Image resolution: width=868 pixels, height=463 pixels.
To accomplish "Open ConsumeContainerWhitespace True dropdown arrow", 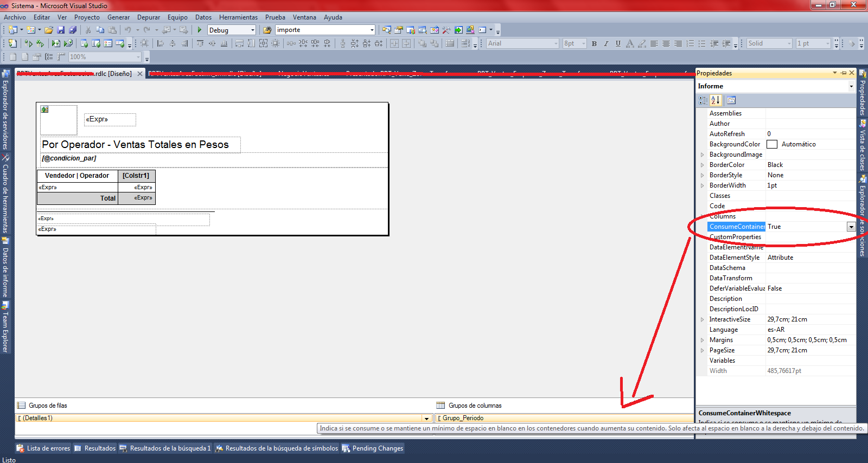I will pos(851,227).
